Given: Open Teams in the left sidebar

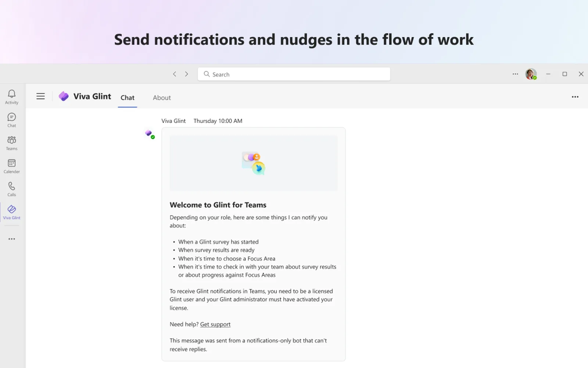Looking at the screenshot, I should (12, 144).
